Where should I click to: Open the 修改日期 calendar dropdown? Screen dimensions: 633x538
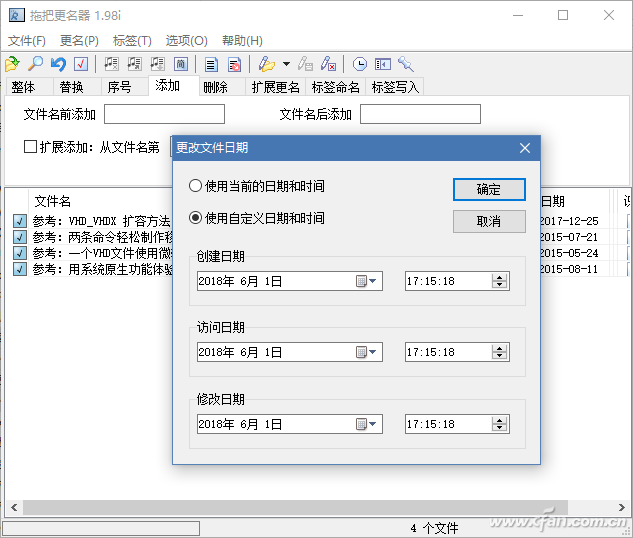367,424
